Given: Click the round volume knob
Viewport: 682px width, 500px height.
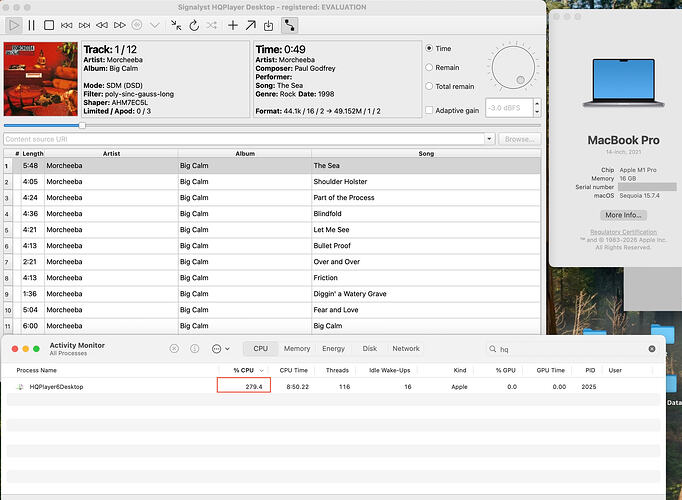Looking at the screenshot, I should [513, 67].
